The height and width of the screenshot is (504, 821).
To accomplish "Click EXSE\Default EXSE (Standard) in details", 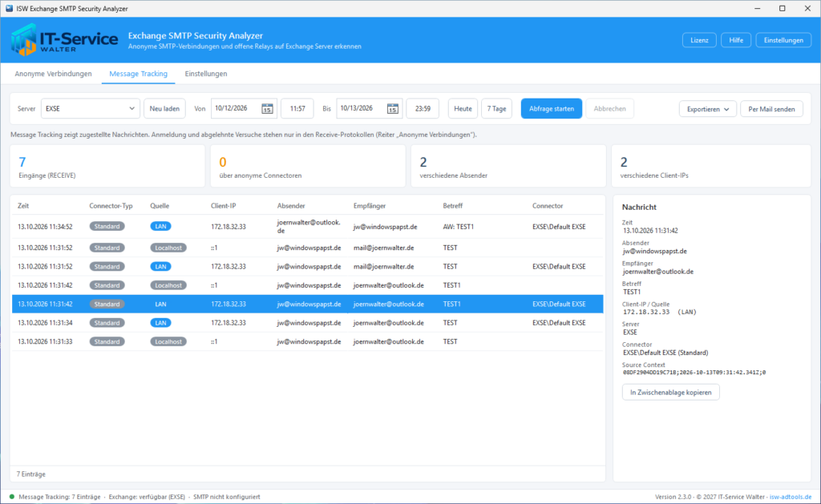I will pyautogui.click(x=665, y=353).
